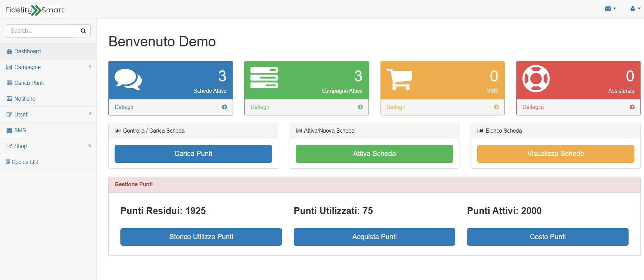This screenshot has height=280, width=644.
Task: Click the Carica Punti blue button
Action: 193,154
